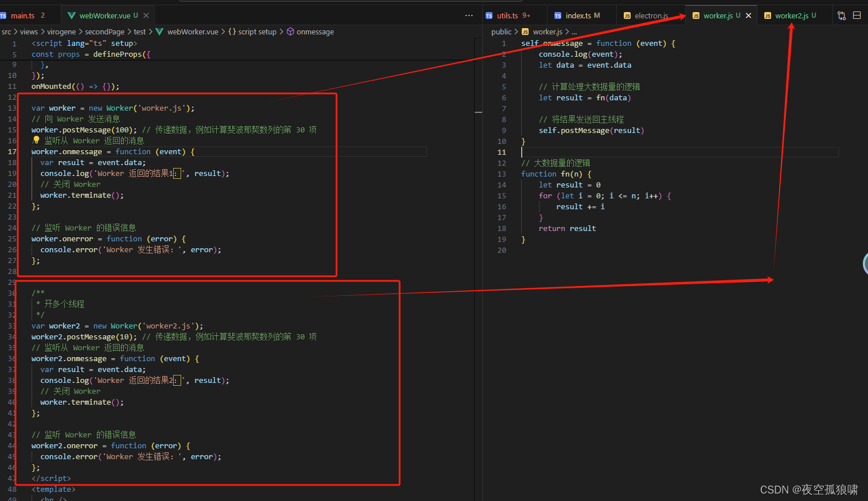Screen dimensions: 868x501
Task: Select the utils.ts tab
Action: [507, 15]
